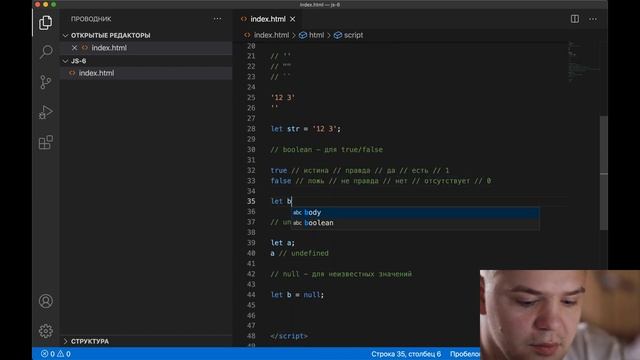Screen dimensions: 640x360
Task: Choose 'body' autocomplete suggestion
Action: pos(415,212)
